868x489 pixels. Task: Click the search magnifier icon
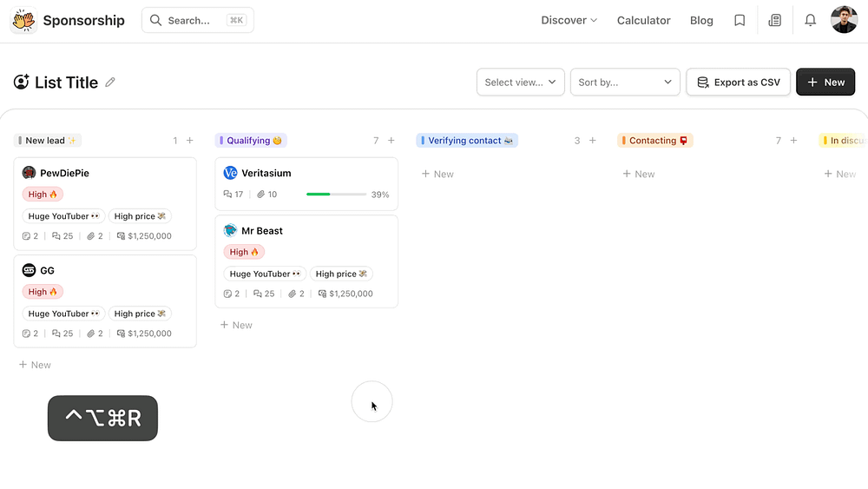tap(155, 21)
